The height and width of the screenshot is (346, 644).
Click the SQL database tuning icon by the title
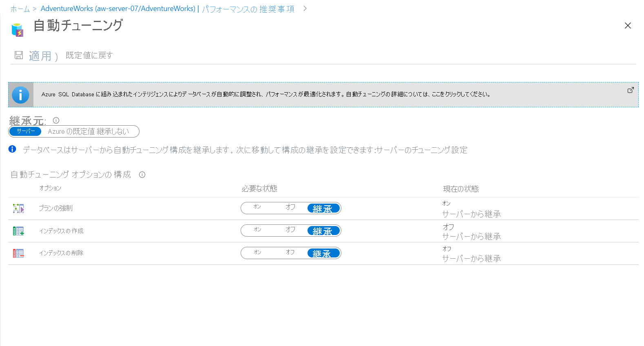pos(18,30)
